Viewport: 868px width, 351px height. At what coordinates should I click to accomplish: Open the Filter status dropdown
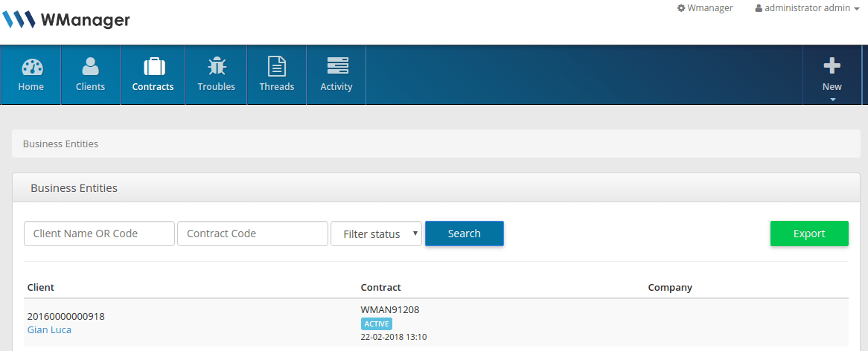pos(376,234)
